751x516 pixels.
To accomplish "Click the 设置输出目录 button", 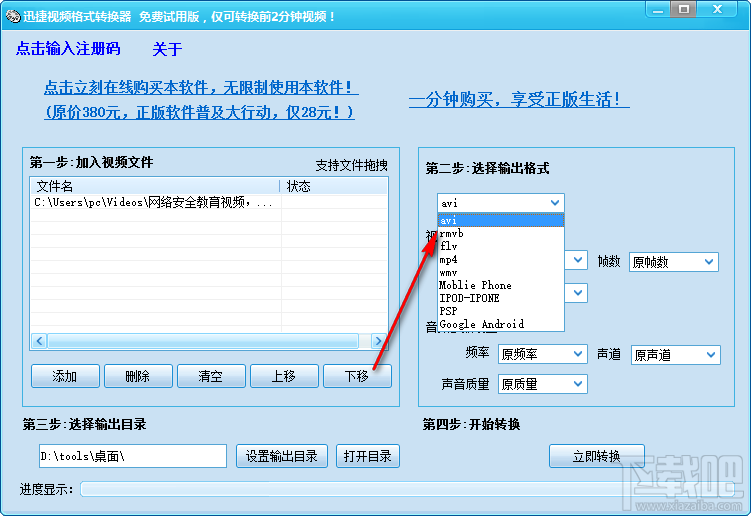I will tap(282, 456).
